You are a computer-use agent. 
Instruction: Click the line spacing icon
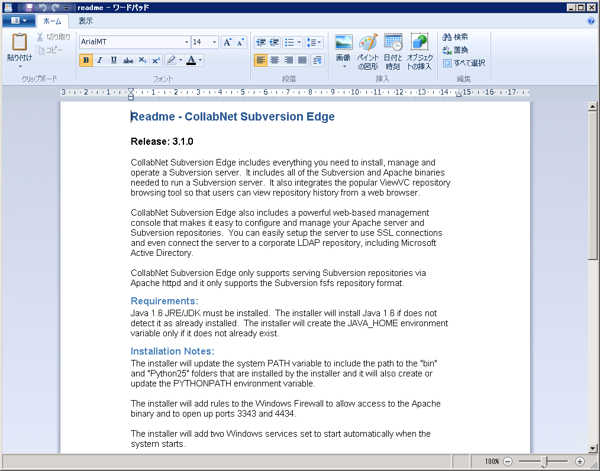(310, 42)
